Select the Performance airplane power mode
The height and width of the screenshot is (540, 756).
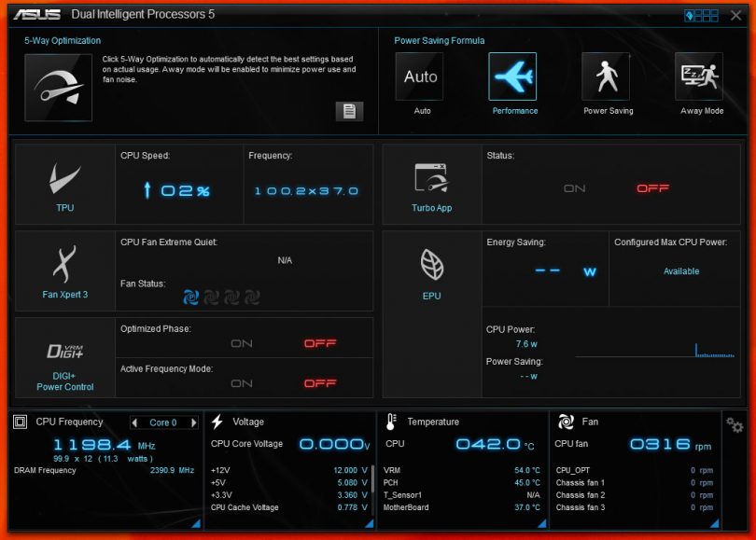click(512, 77)
